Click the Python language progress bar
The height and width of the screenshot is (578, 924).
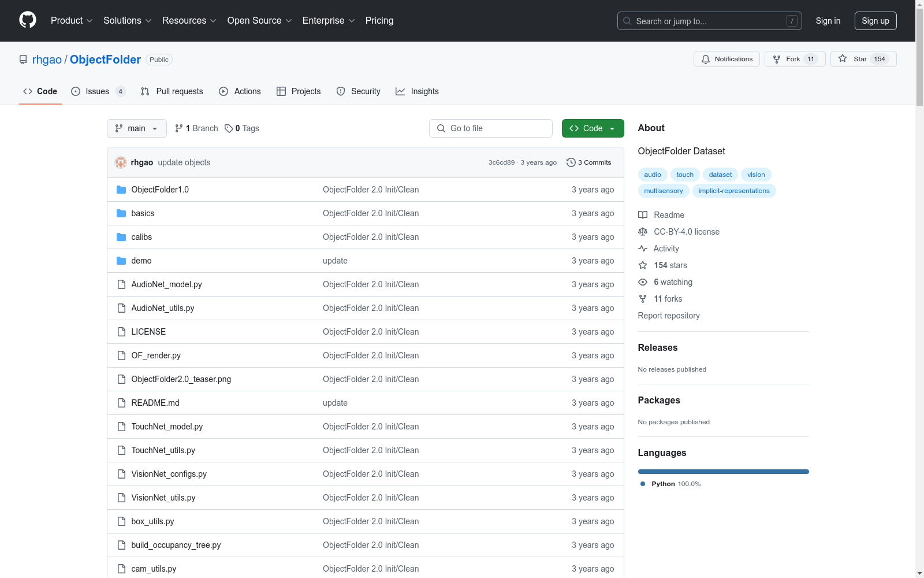click(723, 472)
